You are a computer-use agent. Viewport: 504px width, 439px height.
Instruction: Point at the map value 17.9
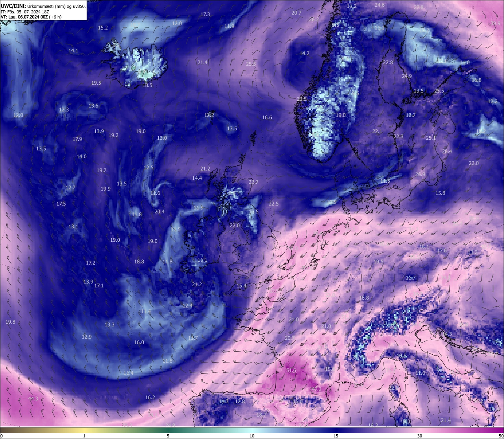coord(77,139)
